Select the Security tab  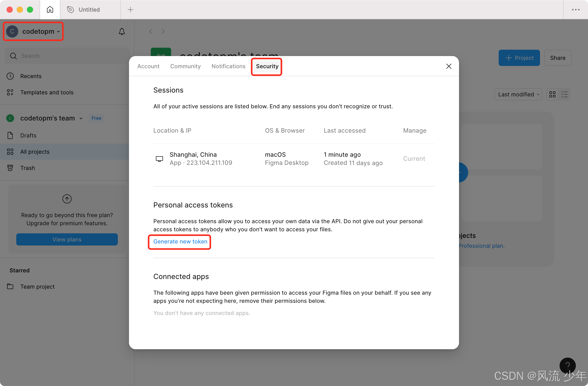point(267,66)
